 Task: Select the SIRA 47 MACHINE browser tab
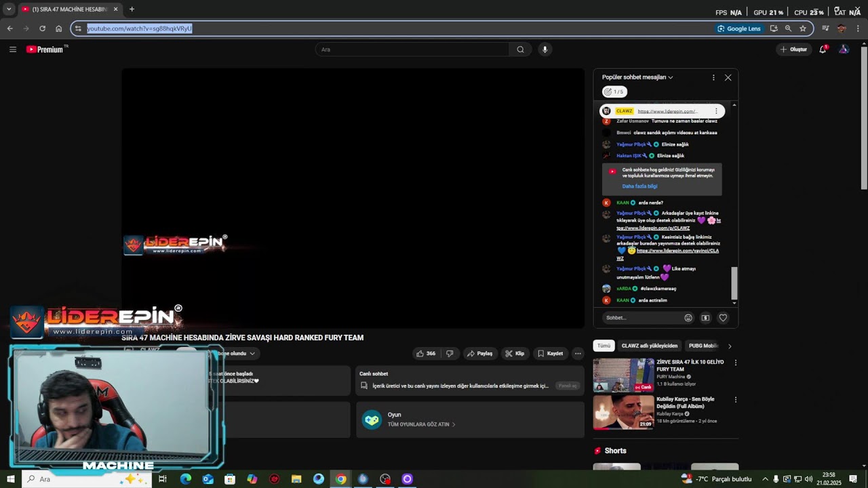(x=69, y=9)
